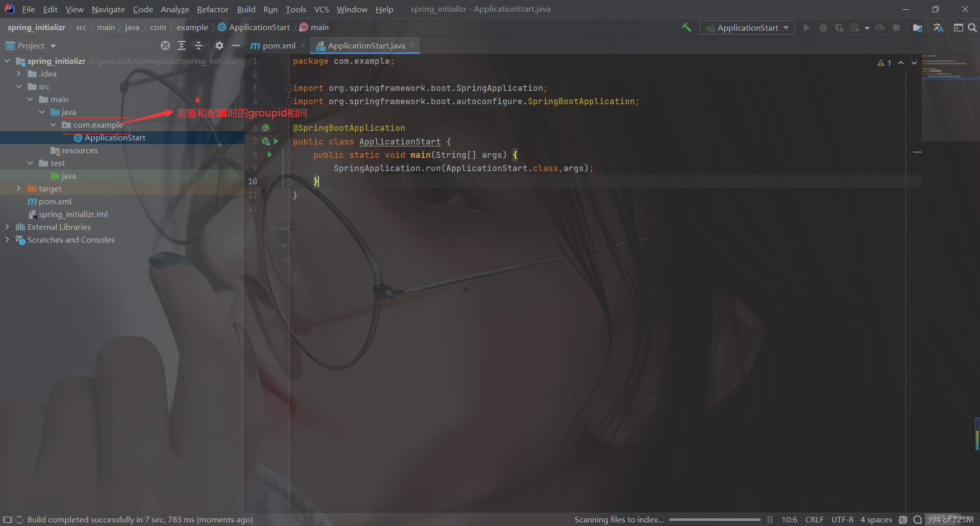The height and width of the screenshot is (526, 980).
Task: Expand Scratches and Consoles node
Action: pos(7,240)
